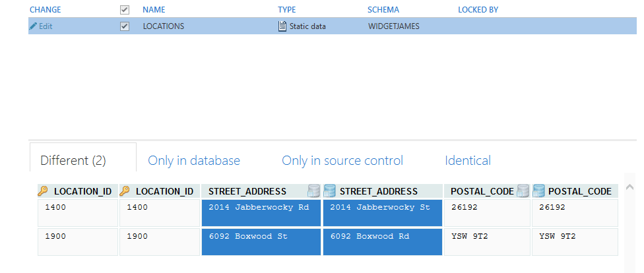Image resolution: width=644 pixels, height=273 pixels.
Task: Toggle the select-all checkbox in the header
Action: point(125,10)
